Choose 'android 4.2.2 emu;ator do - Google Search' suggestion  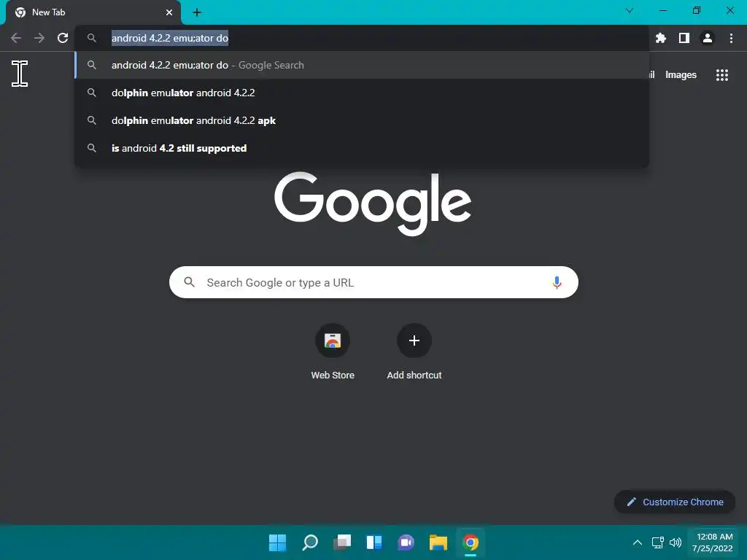pyautogui.click(x=362, y=65)
